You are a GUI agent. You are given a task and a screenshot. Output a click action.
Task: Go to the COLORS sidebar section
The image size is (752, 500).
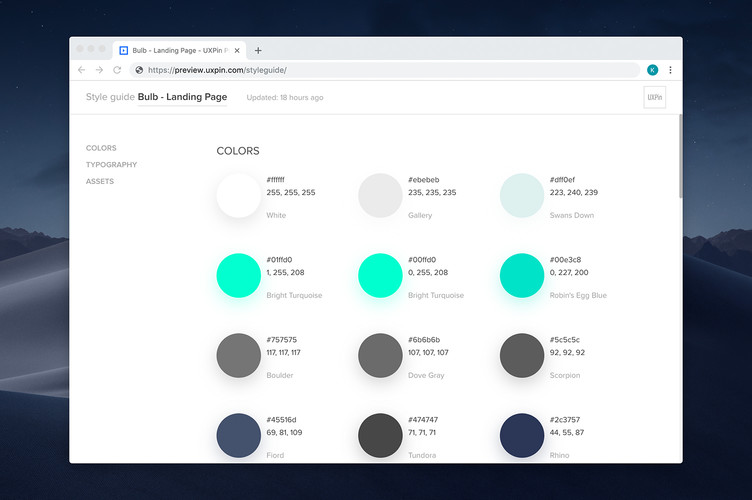(101, 148)
